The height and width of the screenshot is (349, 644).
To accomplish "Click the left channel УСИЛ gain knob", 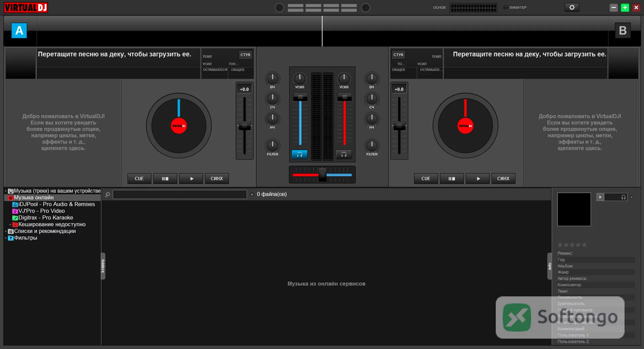I will tap(300, 78).
